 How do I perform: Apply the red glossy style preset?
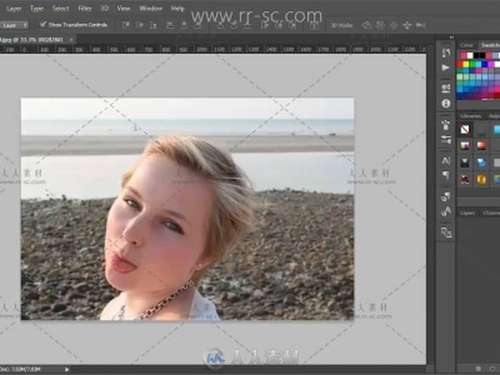click(481, 145)
